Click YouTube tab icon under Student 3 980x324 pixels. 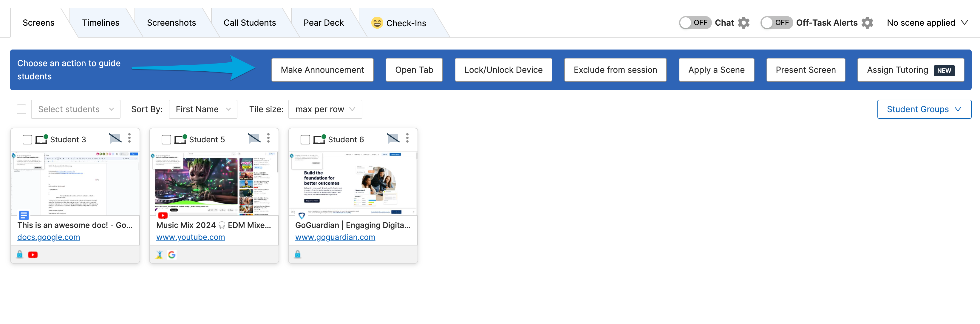tap(33, 255)
